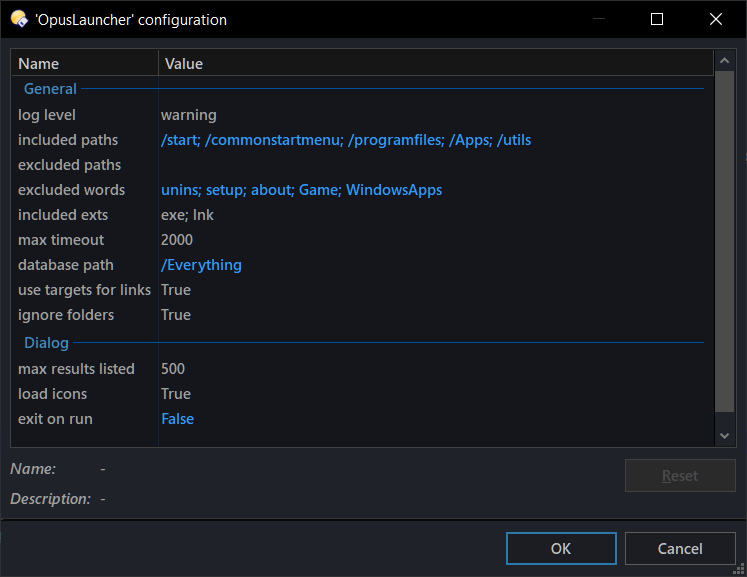Select the 'use targets for links' row name
Screen dimensions: 747x577
(x=84, y=290)
